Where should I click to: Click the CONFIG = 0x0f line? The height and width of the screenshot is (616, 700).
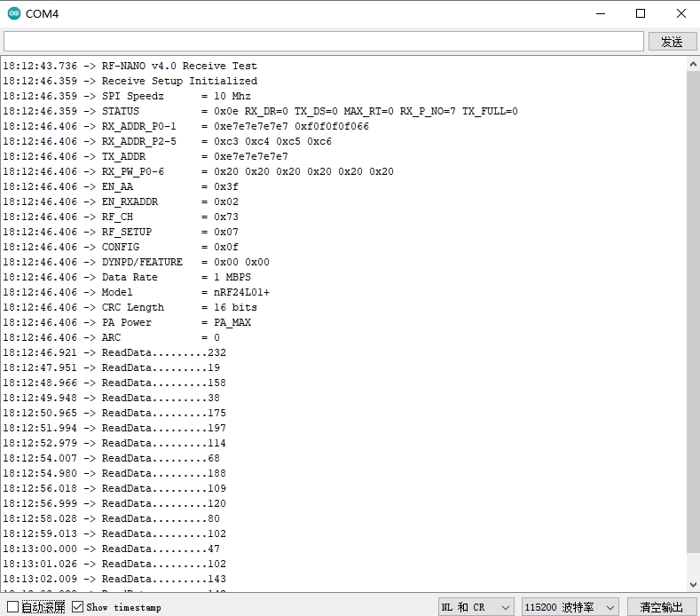coord(121,247)
